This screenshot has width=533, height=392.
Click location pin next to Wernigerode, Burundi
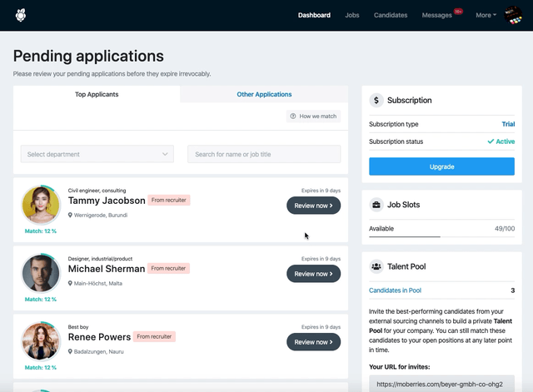70,215
